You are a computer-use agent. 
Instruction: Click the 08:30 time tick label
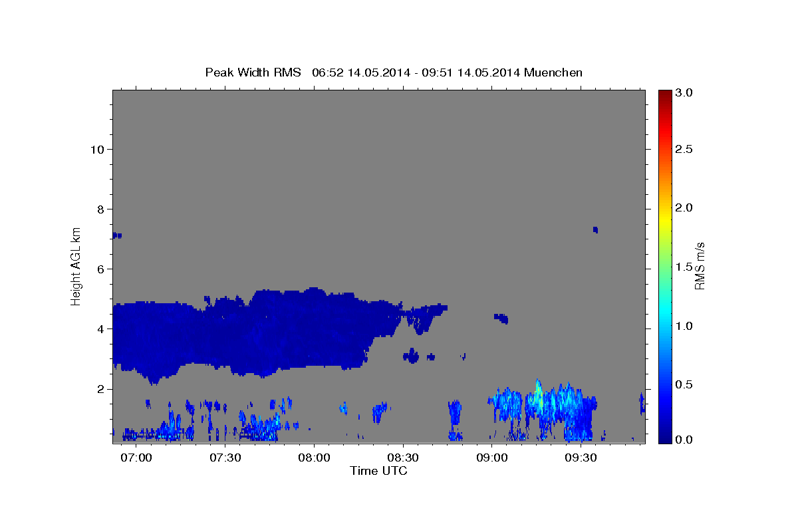[402, 458]
